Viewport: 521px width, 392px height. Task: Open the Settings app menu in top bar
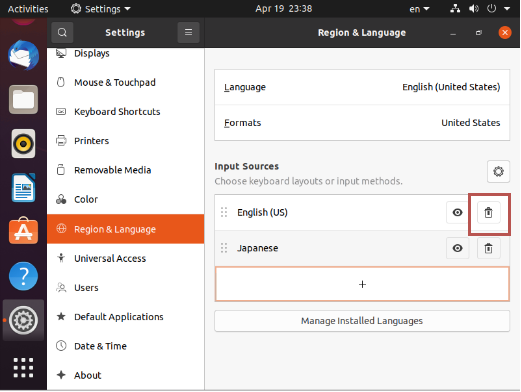pyautogui.click(x=101, y=9)
